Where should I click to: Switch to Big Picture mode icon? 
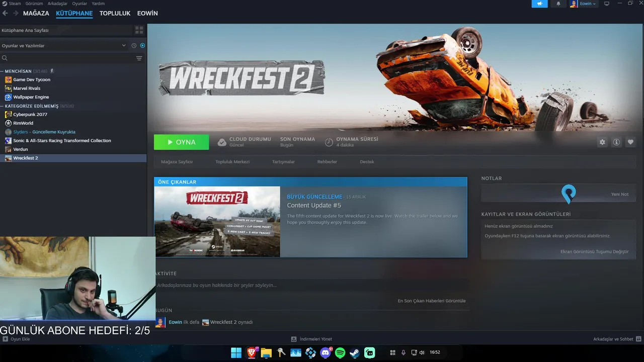[x=606, y=4]
